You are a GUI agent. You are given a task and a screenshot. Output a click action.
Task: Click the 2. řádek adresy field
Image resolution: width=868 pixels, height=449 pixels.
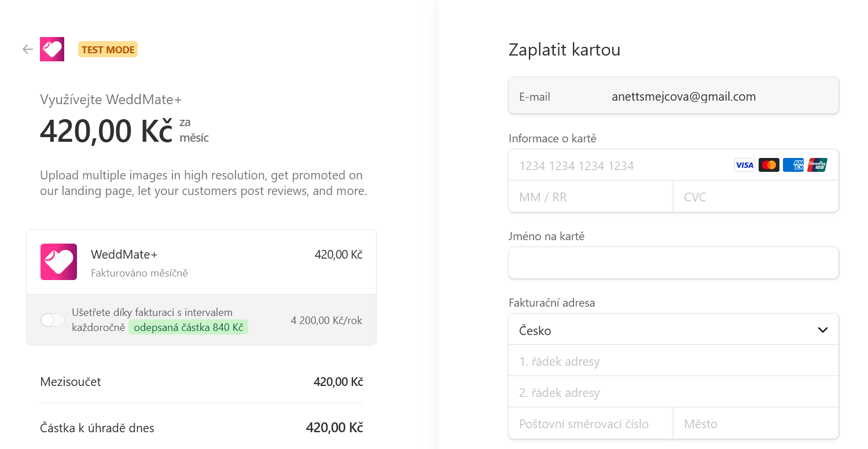coord(674,392)
